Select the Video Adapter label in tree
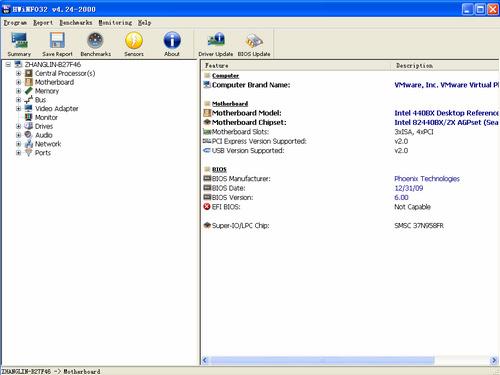This screenshot has height=375, width=500. click(x=57, y=108)
